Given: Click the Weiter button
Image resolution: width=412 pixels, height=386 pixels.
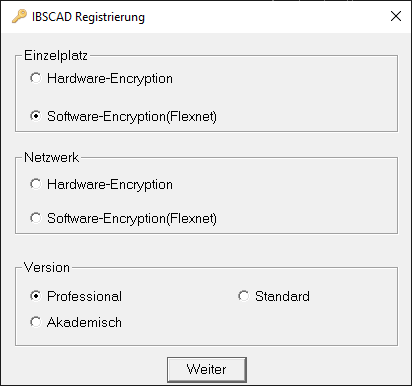Looking at the screenshot, I should point(207,369).
